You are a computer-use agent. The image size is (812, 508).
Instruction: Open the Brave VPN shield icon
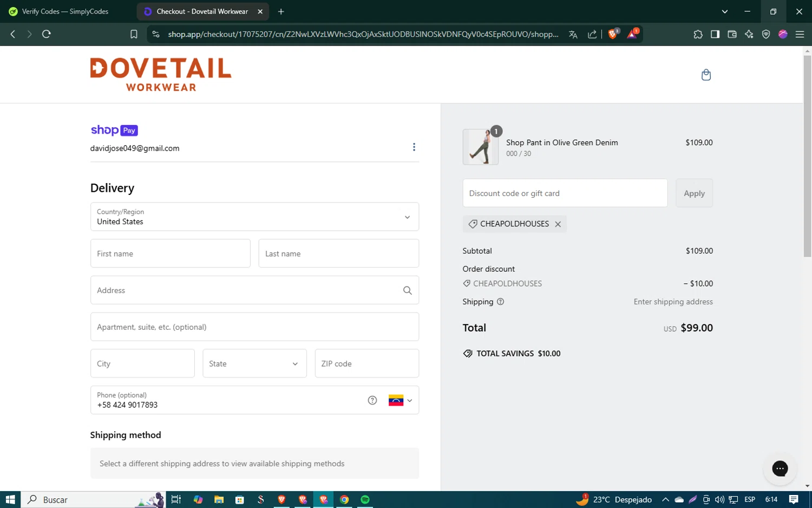click(766, 34)
